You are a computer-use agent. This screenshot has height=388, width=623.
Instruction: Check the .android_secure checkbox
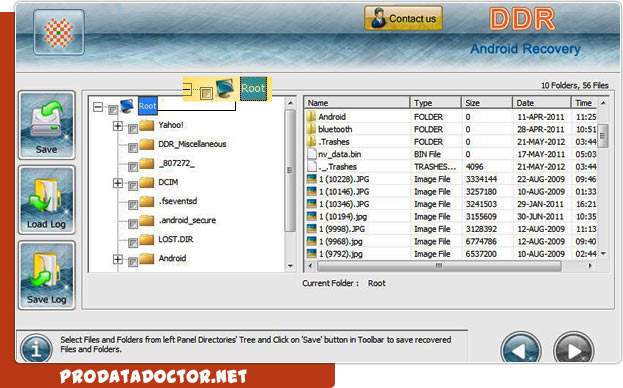(x=133, y=224)
